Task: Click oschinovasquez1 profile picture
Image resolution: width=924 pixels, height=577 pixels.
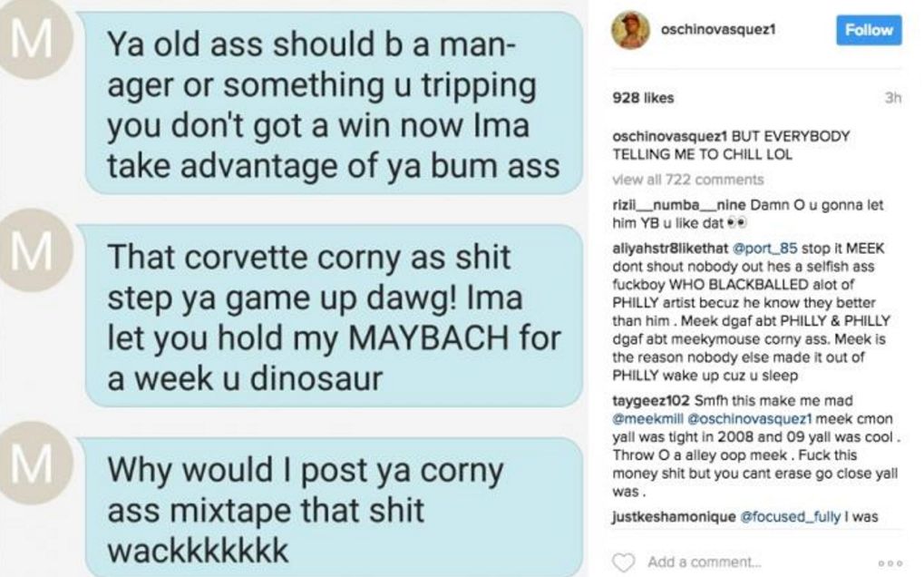Action: (x=630, y=29)
